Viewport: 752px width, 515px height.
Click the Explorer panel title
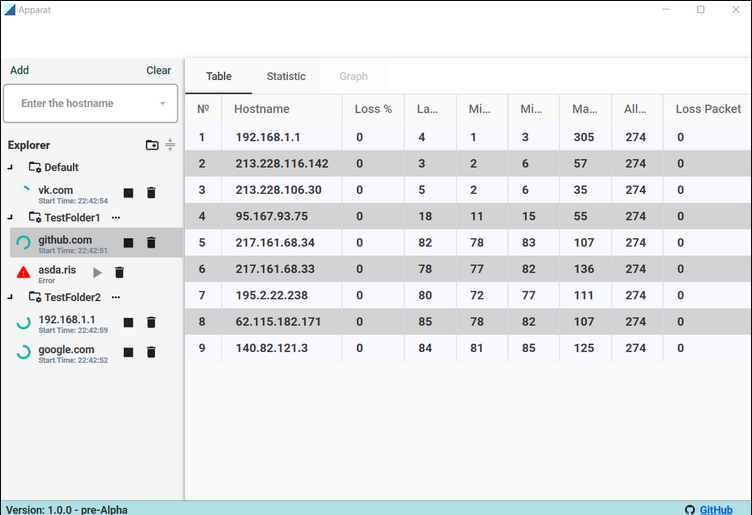tap(29, 145)
